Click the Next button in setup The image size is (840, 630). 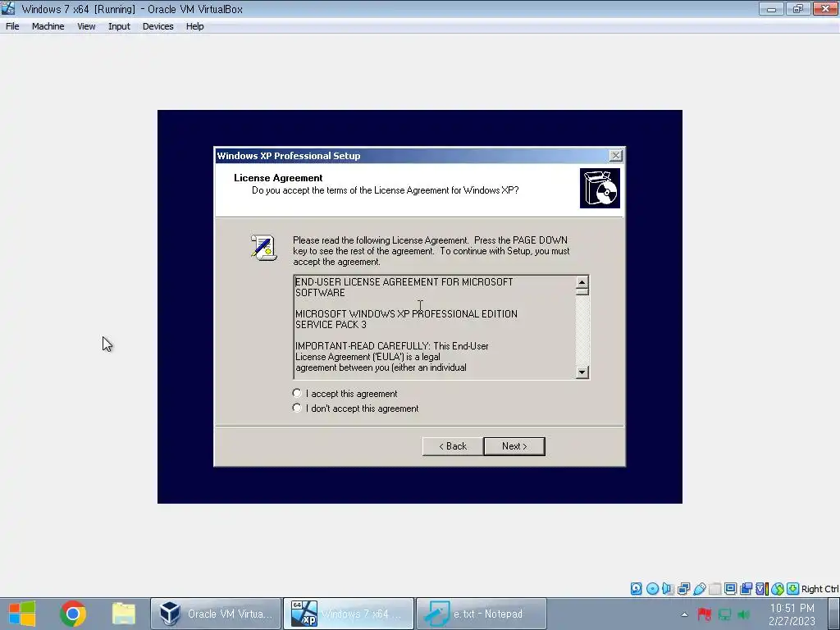click(514, 446)
